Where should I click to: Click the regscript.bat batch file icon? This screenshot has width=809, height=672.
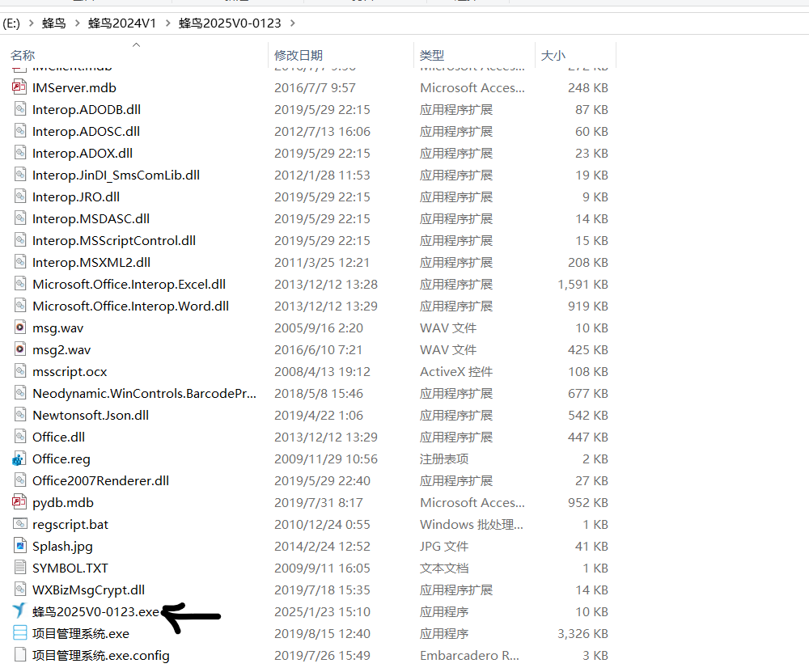click(19, 524)
